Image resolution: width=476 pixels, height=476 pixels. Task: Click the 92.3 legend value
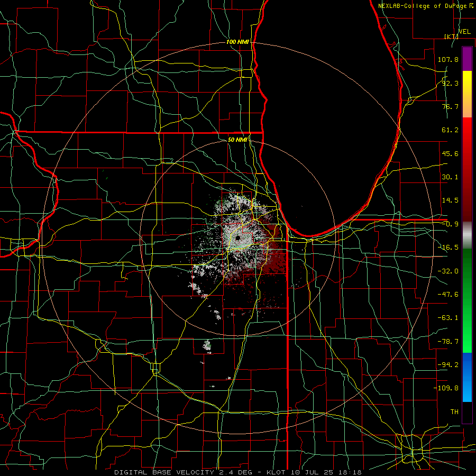click(450, 83)
